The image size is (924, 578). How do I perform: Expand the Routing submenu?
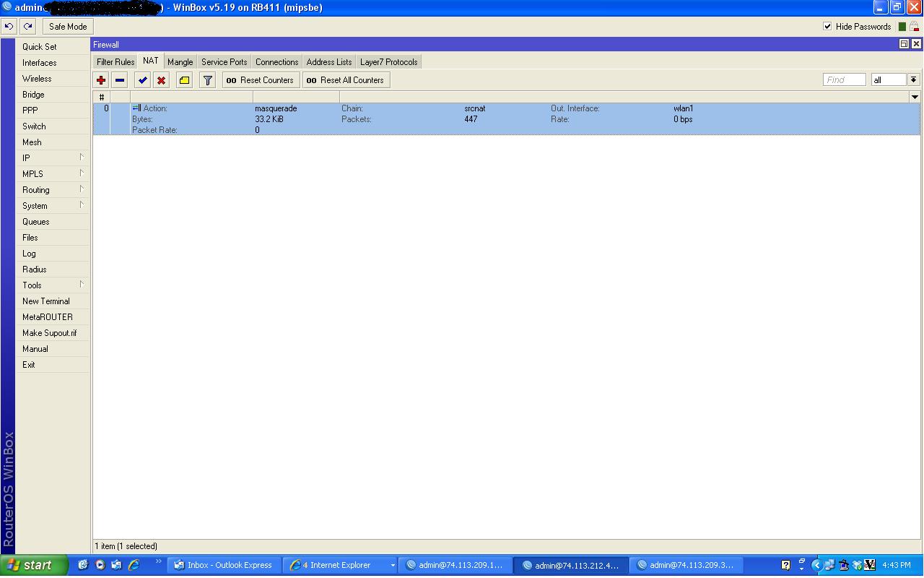[x=53, y=189]
